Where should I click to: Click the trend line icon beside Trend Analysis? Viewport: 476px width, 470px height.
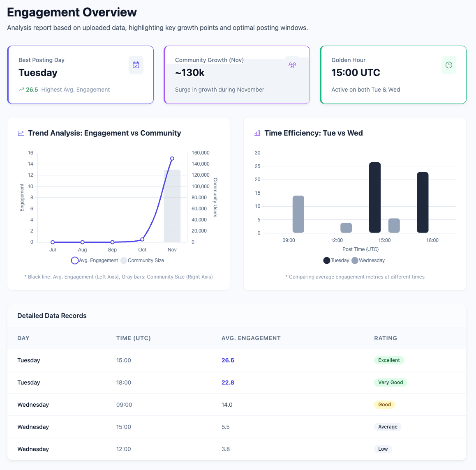click(21, 133)
